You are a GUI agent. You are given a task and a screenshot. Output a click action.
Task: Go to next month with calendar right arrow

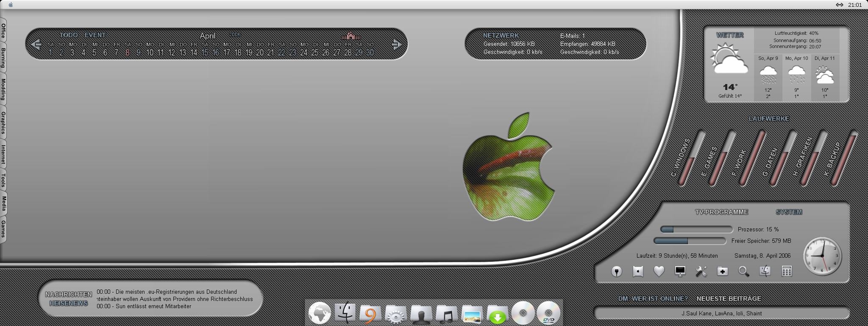point(397,44)
